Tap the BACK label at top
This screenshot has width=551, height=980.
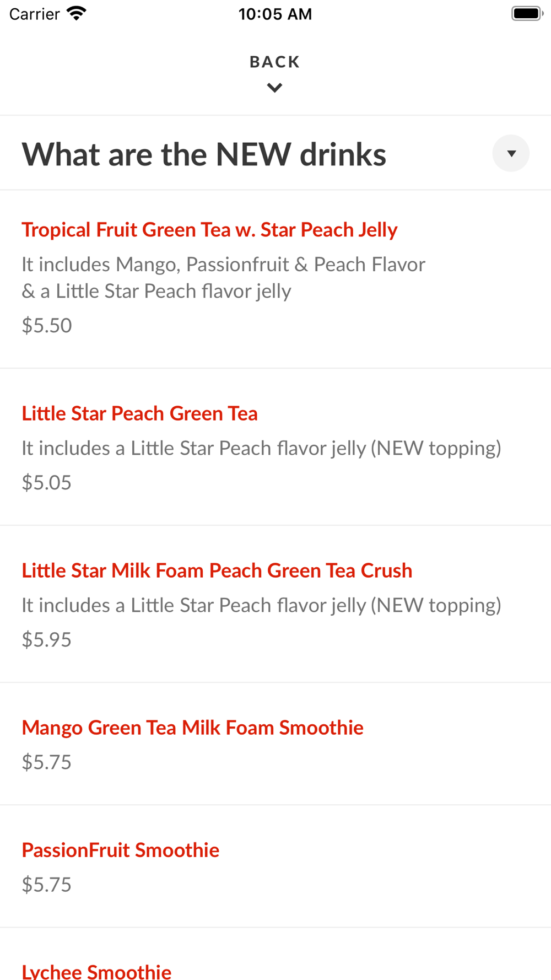coord(274,62)
